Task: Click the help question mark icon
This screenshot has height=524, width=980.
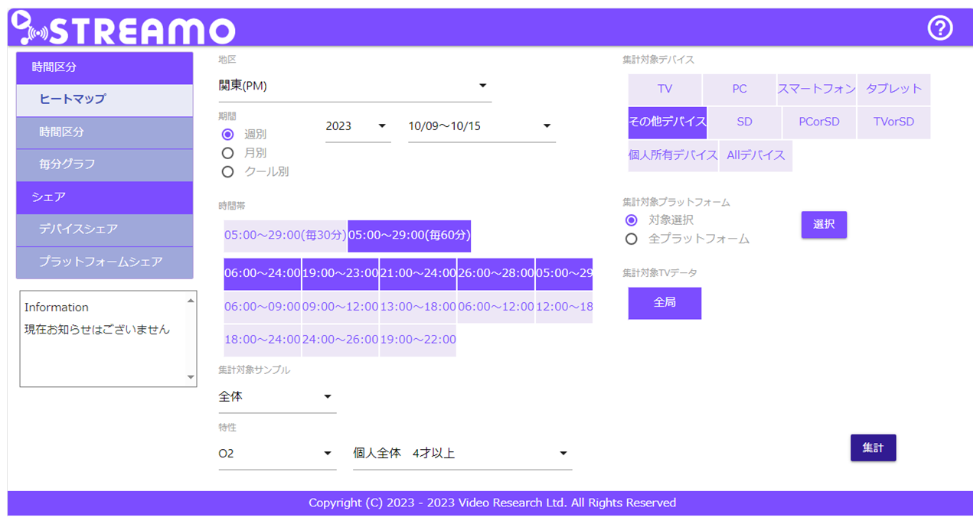Action: coord(939,28)
